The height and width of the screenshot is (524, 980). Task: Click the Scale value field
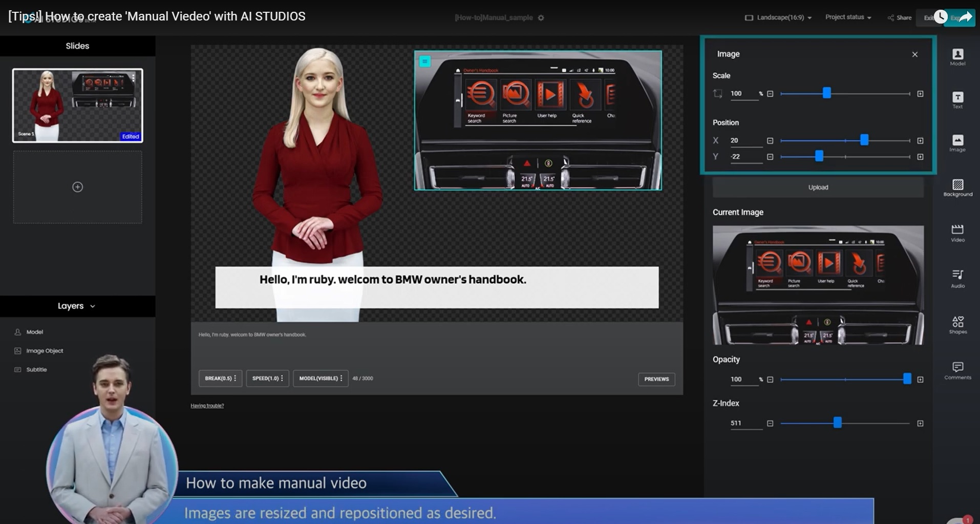[x=744, y=94]
